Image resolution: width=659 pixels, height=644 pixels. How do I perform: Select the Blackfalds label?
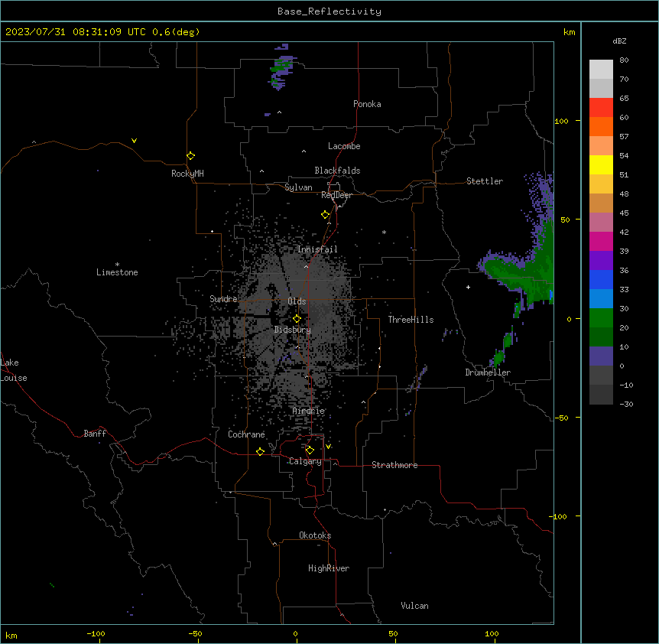pyautogui.click(x=337, y=171)
